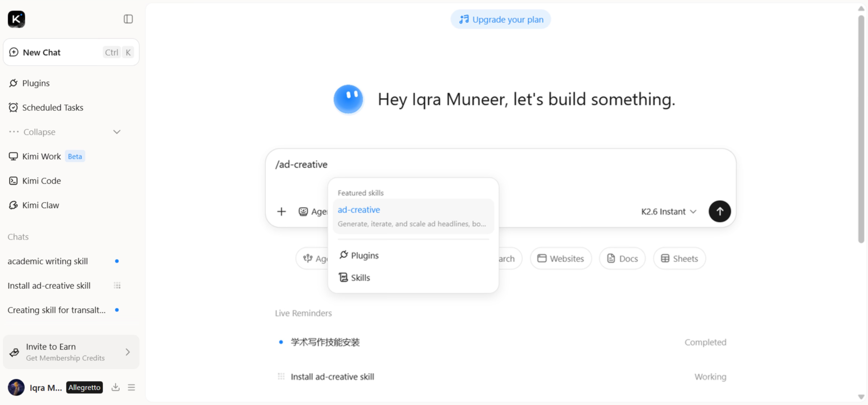Viewport: 868px width, 405px height.
Task: Click the plus attachment icon
Action: tap(281, 211)
